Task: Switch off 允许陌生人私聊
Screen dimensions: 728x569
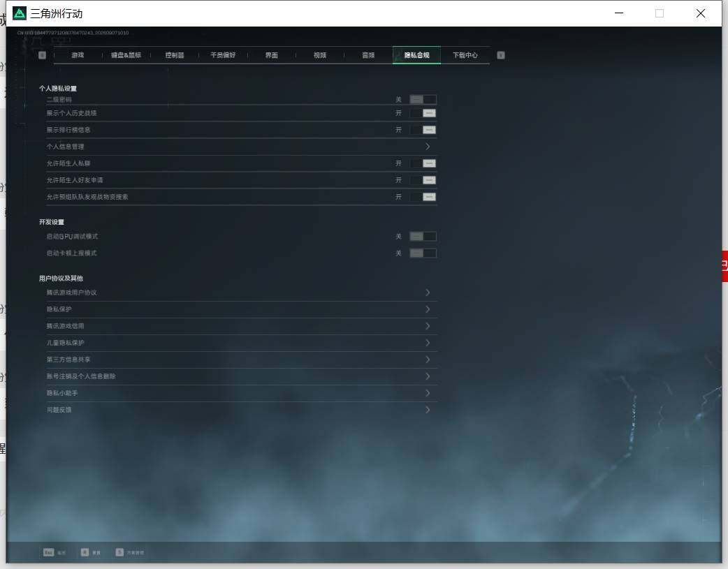Action: click(x=423, y=163)
